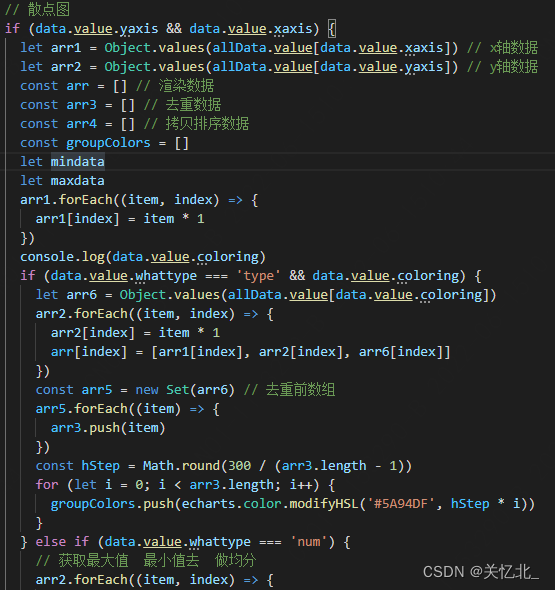Click 'groupColors' in the const declaration
This screenshot has height=590, width=555.
coord(108,143)
